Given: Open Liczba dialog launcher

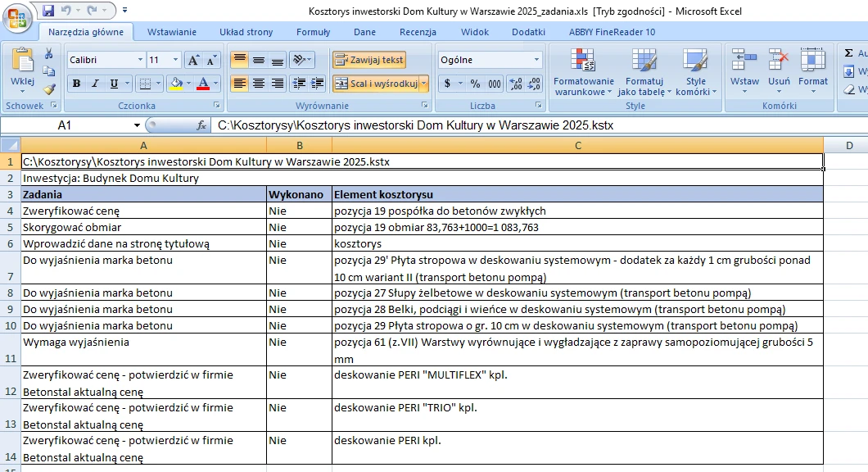Looking at the screenshot, I should coord(538,105).
